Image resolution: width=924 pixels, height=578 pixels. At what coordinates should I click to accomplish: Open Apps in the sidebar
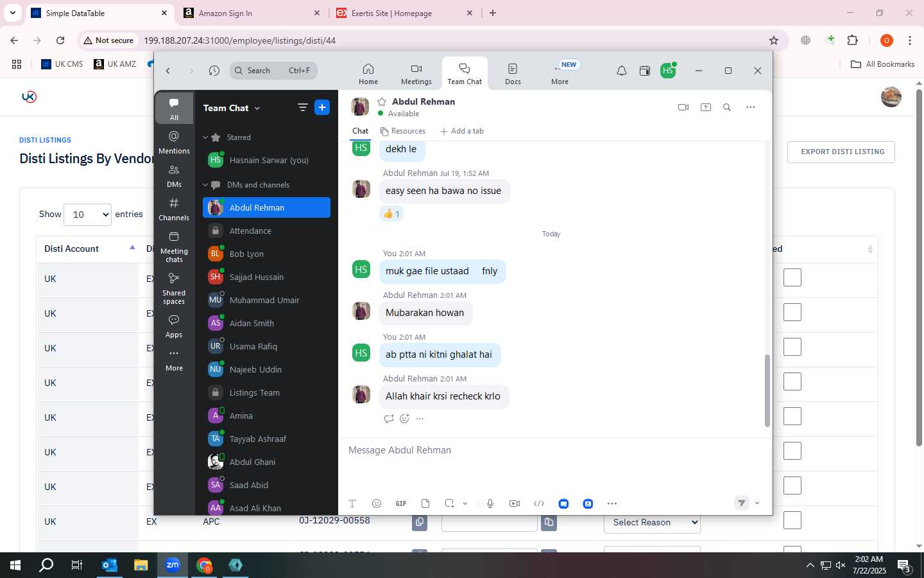[x=174, y=326]
